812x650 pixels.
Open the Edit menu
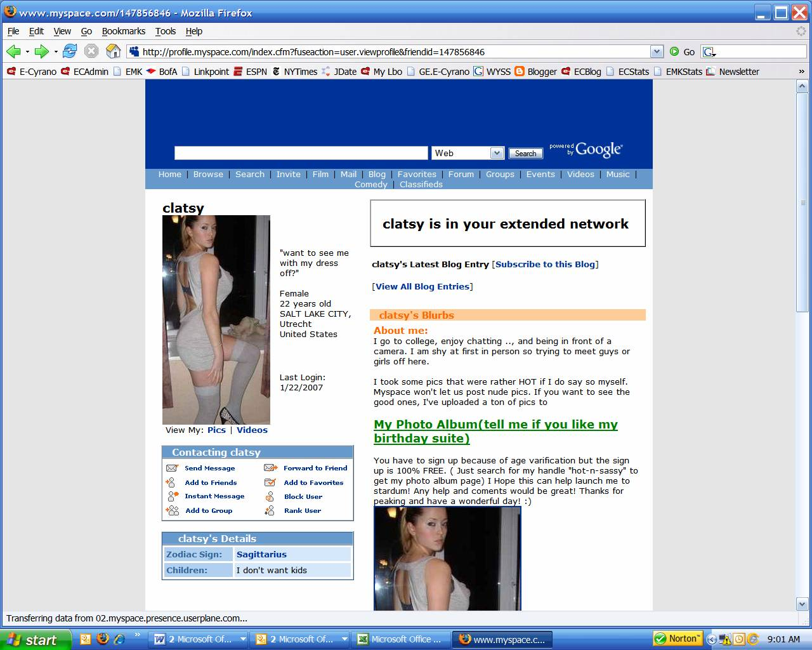click(x=36, y=31)
